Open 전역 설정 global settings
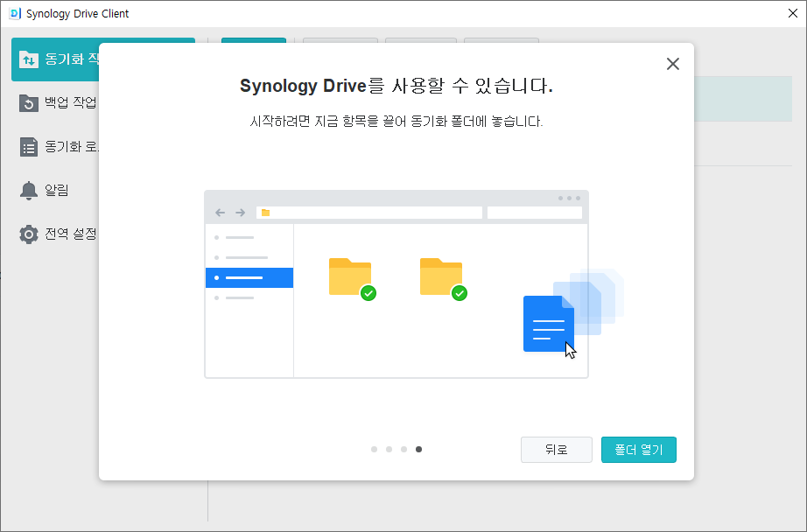807x532 pixels. point(57,234)
